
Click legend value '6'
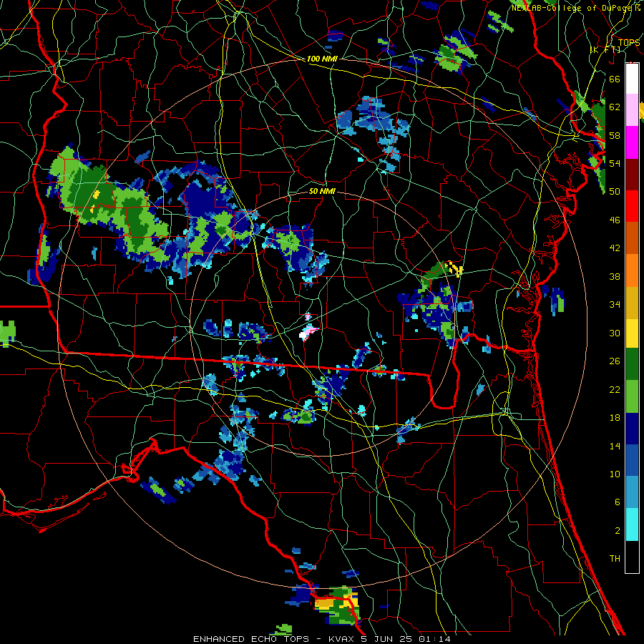(617, 502)
